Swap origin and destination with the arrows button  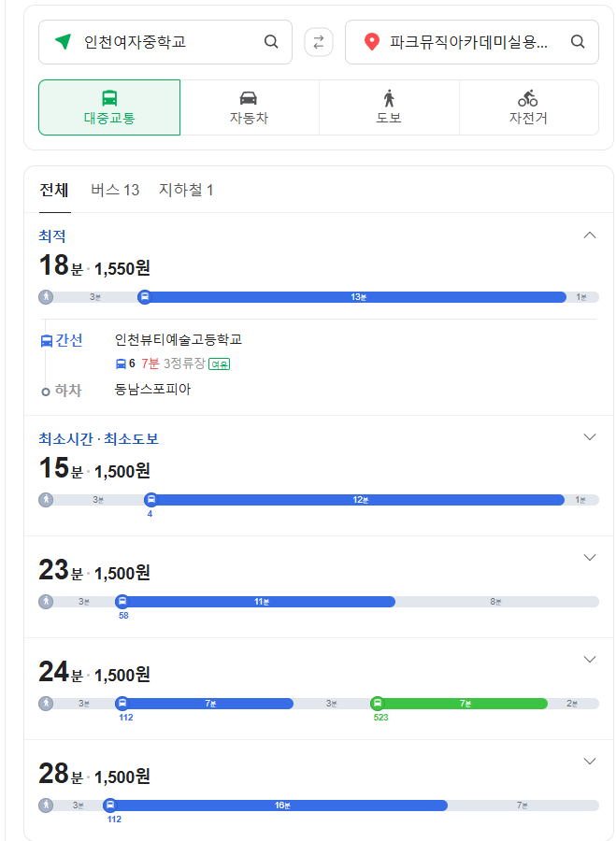pyautogui.click(x=319, y=42)
